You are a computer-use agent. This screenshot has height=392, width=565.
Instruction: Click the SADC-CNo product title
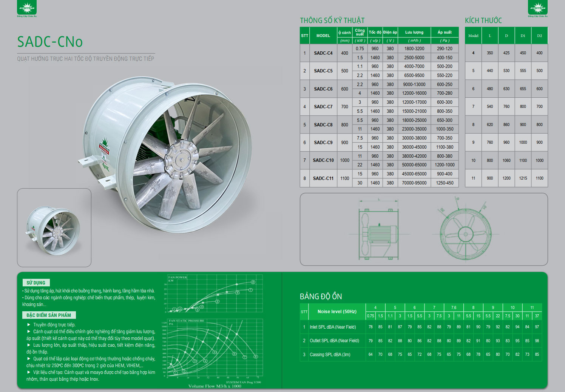point(50,42)
